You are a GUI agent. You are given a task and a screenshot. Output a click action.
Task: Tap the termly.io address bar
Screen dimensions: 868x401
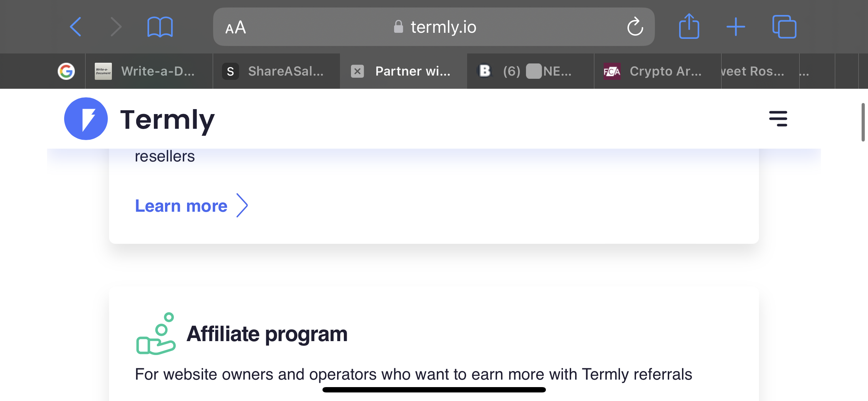[x=434, y=27]
